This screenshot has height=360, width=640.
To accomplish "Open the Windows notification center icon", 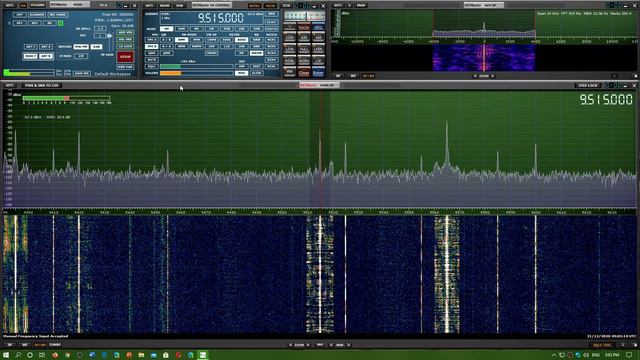I will [x=629, y=355].
